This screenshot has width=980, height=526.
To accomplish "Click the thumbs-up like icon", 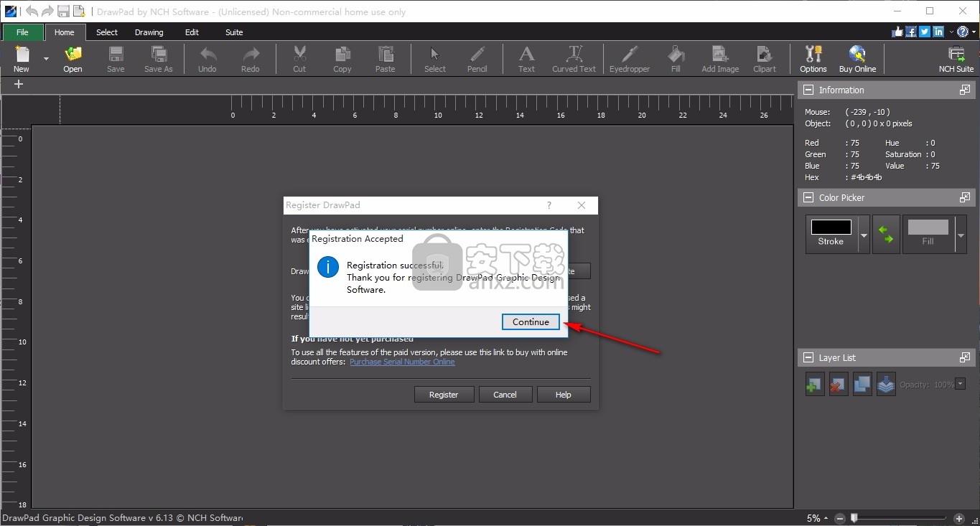I will (897, 32).
